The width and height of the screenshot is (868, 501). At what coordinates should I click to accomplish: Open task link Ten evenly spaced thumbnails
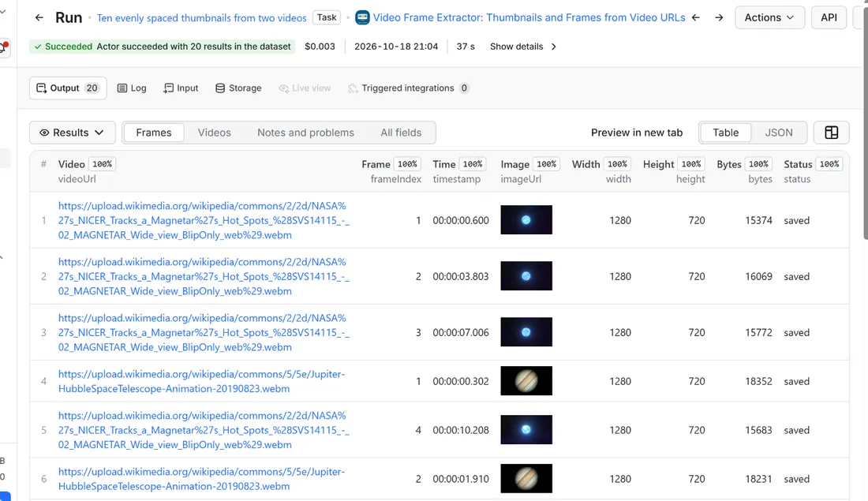(201, 17)
